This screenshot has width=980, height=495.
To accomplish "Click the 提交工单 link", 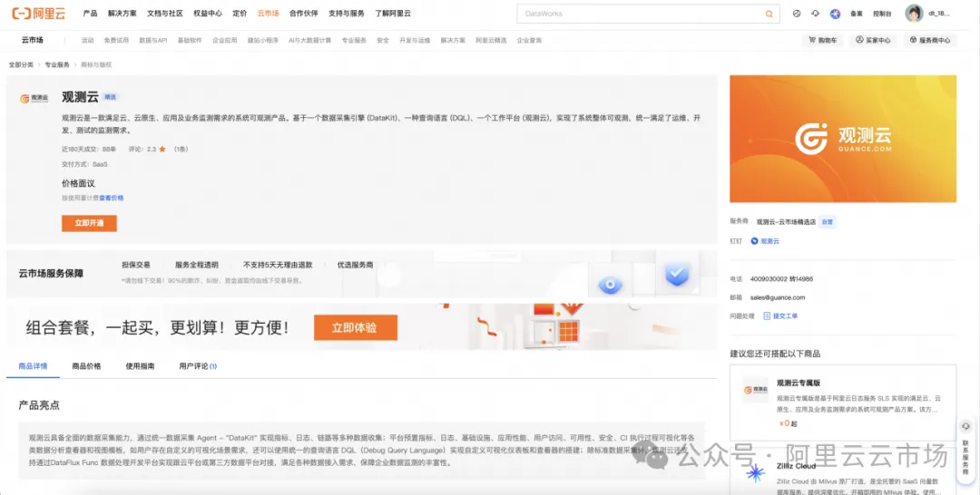I will pyautogui.click(x=785, y=315).
